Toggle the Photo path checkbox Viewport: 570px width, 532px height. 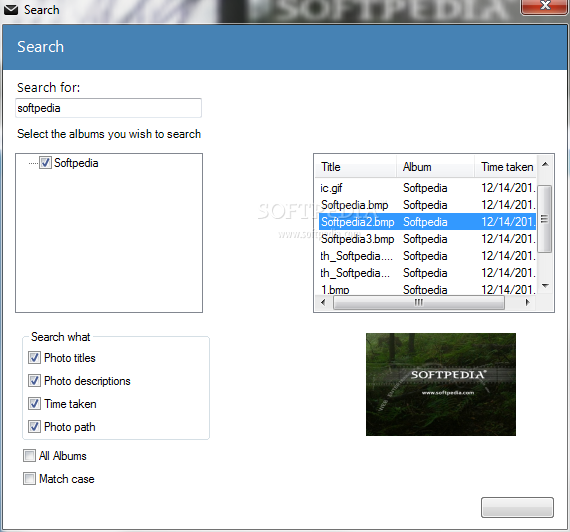pyautogui.click(x=34, y=427)
